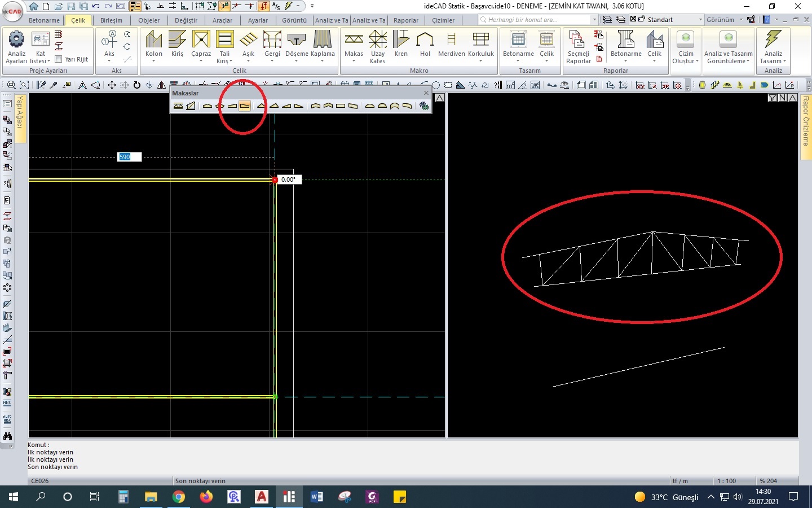Click the Move tool in toolbar
The height and width of the screenshot is (508, 812).
coord(112,85)
